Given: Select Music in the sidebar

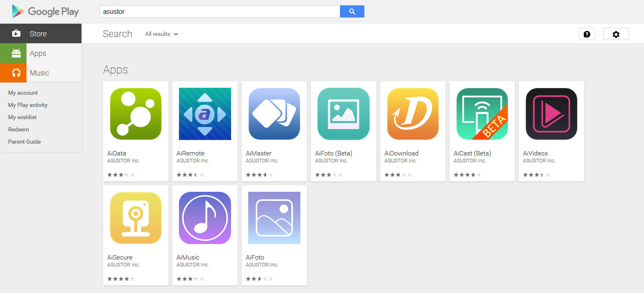Looking at the screenshot, I should point(41,73).
